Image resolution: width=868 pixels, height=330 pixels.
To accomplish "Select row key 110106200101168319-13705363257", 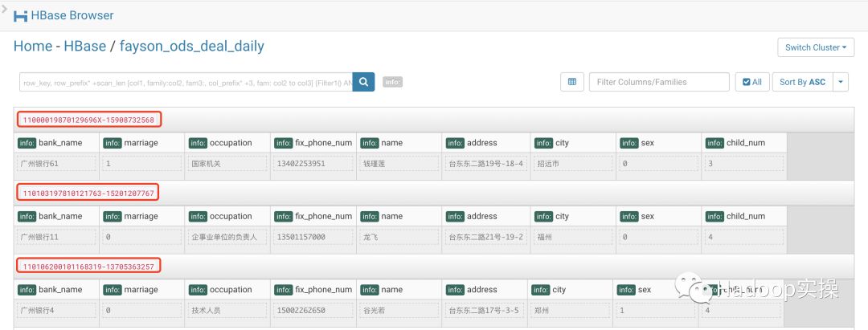I will (x=88, y=266).
